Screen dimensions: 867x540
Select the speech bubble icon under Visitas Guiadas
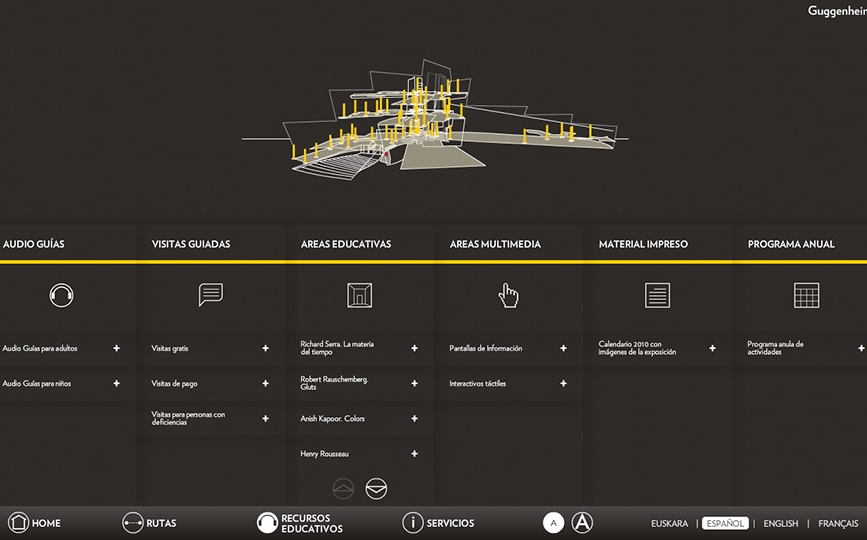coord(211,294)
